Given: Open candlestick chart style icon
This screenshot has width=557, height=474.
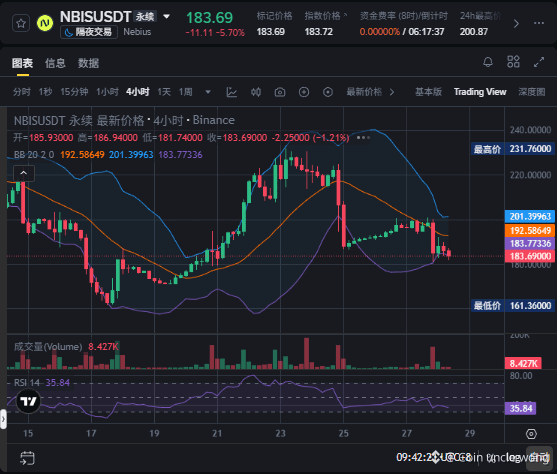Looking at the screenshot, I should point(256,92).
